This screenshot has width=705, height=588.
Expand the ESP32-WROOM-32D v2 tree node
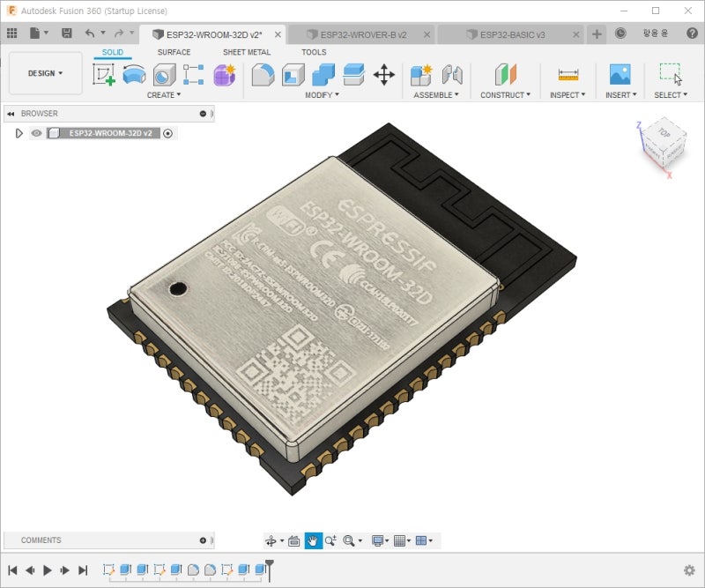19,133
